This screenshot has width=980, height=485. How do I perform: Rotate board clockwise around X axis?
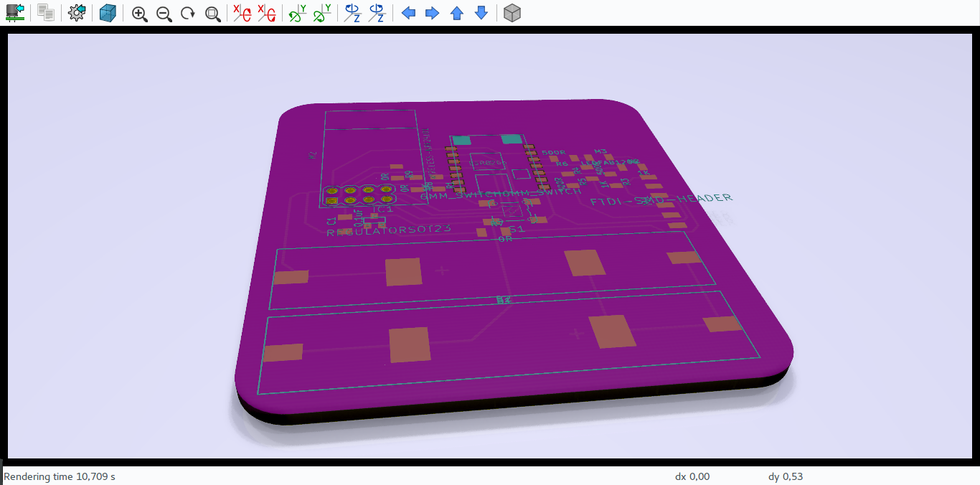(x=240, y=12)
